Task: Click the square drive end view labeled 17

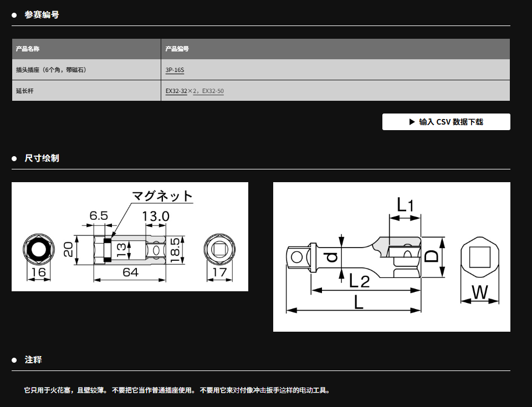Action: (219, 250)
